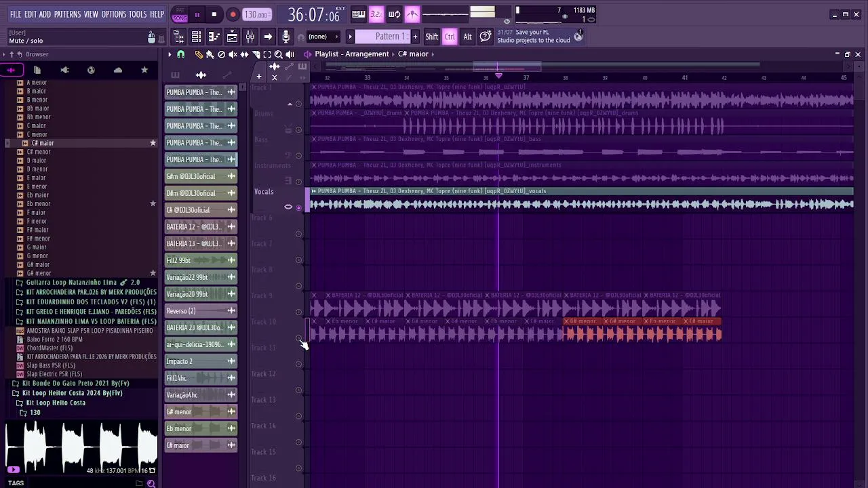Toggle the countdown before recording button
Image resolution: width=868 pixels, height=488 pixels.
tap(376, 14)
